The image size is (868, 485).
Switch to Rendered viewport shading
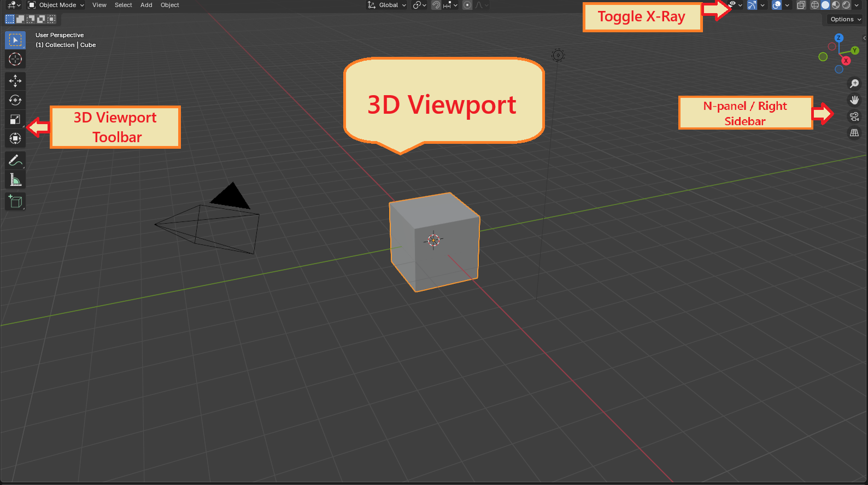coord(846,5)
